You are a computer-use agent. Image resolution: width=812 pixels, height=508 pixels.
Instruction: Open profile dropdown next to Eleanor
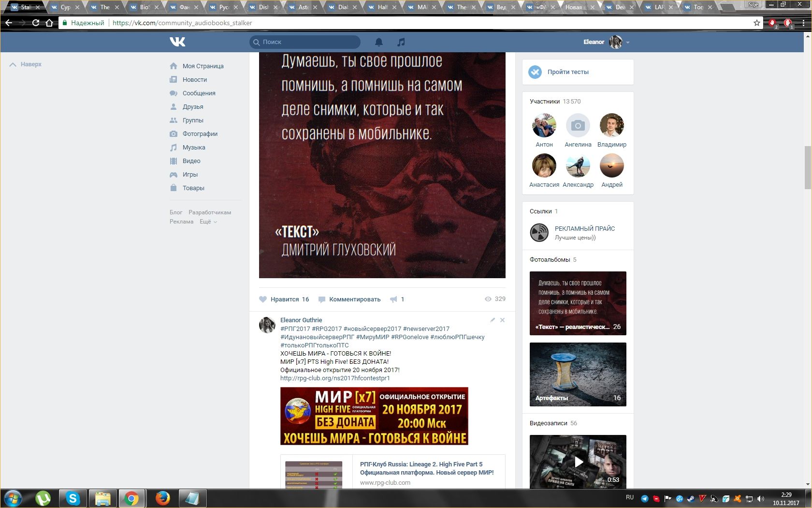pyautogui.click(x=628, y=43)
